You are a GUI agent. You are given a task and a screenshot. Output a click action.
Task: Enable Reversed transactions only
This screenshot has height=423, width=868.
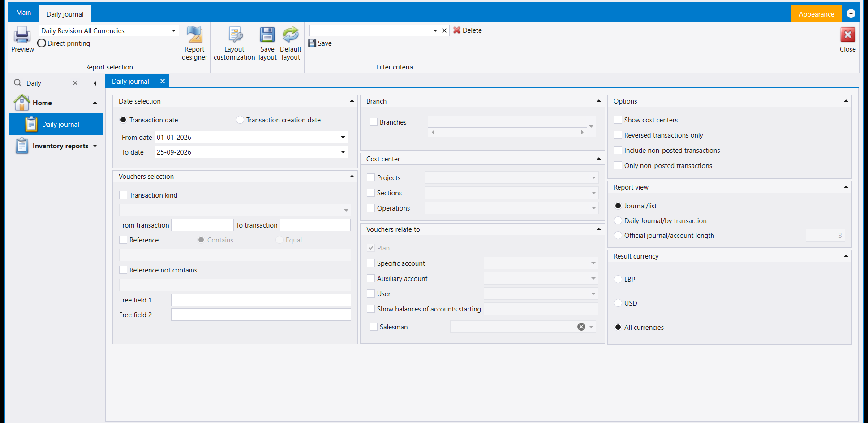point(618,135)
